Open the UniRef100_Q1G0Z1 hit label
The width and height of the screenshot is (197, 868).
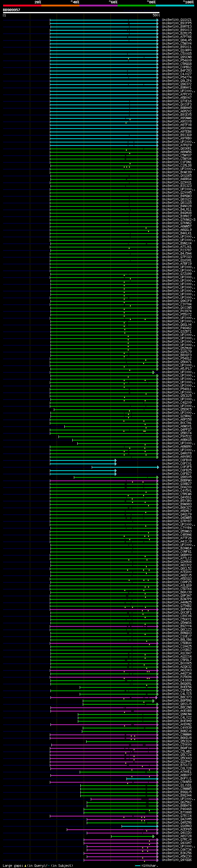point(177,20)
